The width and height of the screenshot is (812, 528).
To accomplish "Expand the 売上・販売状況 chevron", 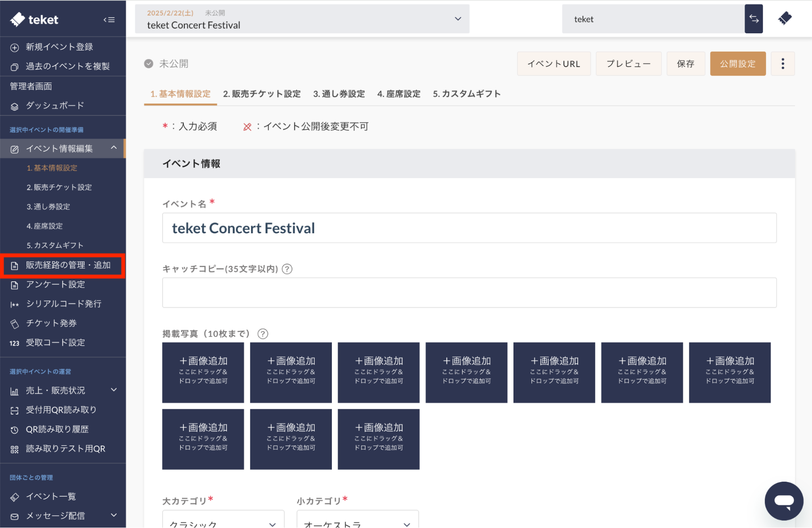I will coord(114,390).
